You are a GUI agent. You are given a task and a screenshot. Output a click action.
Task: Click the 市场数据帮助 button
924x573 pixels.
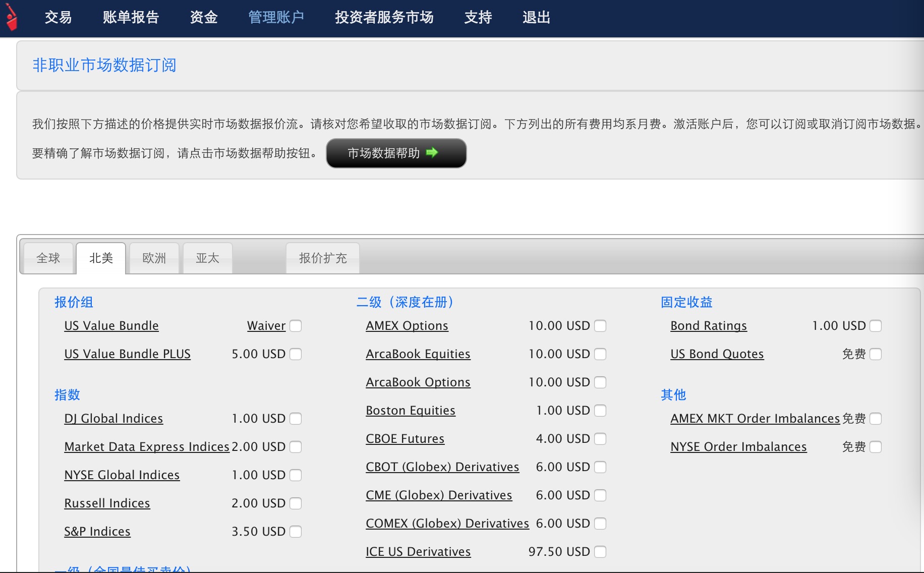click(396, 153)
